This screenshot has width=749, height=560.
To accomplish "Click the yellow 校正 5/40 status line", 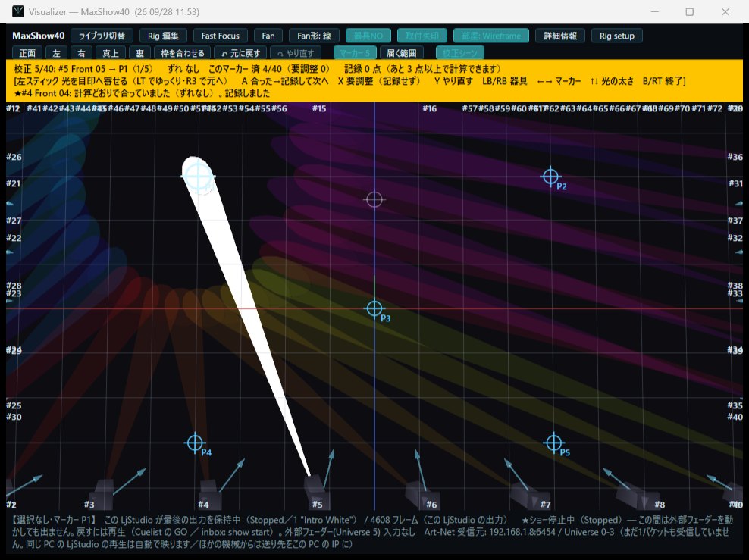I will pos(258,69).
